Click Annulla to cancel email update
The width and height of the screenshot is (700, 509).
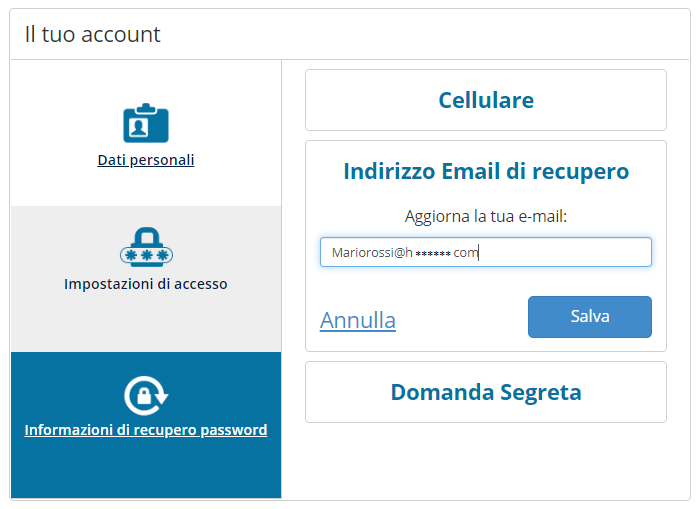(358, 320)
